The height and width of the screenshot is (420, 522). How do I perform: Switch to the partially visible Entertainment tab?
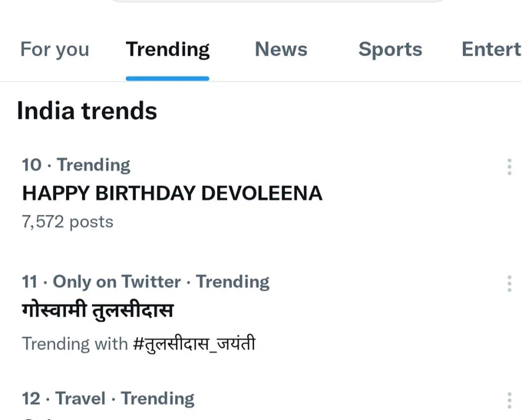pyautogui.click(x=492, y=49)
